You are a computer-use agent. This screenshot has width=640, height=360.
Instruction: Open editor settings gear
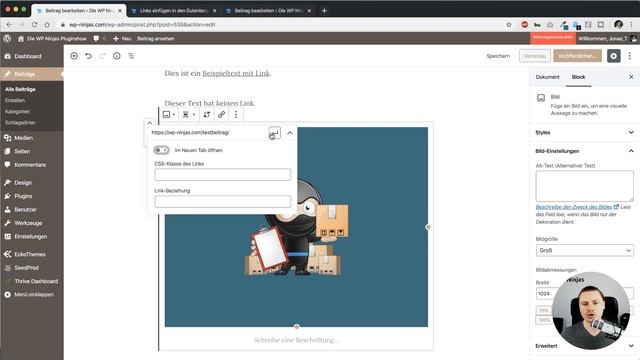[613, 56]
